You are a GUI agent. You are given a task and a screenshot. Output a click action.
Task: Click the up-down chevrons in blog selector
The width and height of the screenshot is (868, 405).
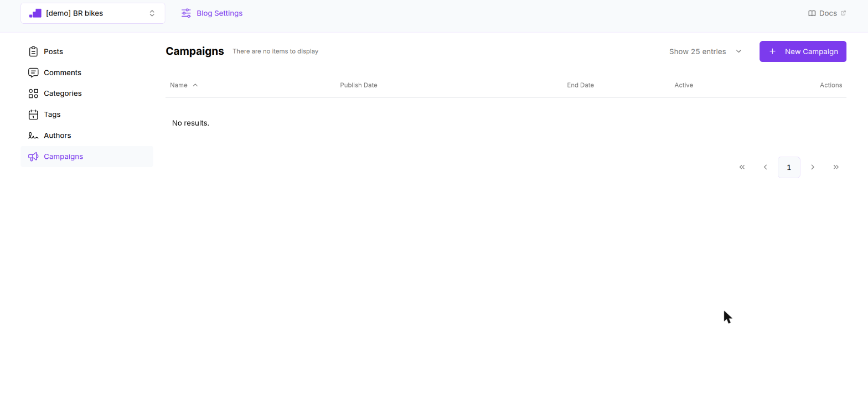[x=152, y=13]
